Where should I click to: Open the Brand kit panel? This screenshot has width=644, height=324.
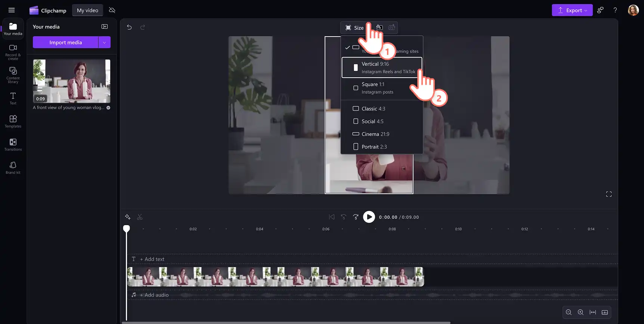[x=13, y=168]
